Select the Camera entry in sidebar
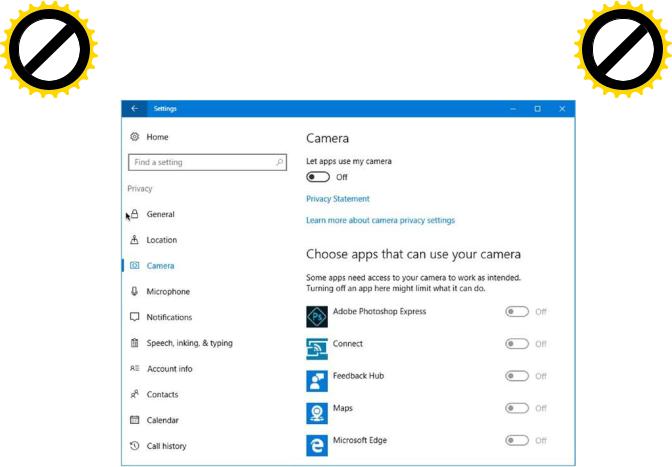 [x=160, y=266]
